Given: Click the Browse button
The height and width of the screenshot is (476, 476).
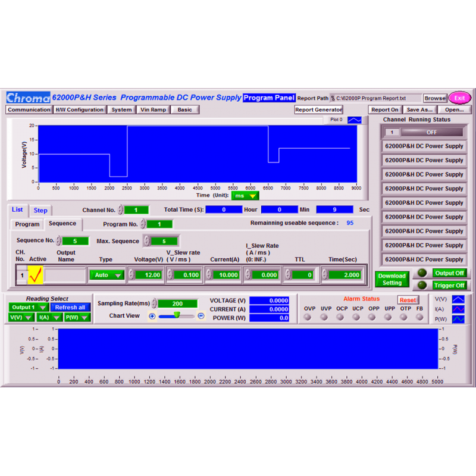Looking at the screenshot, I should pyautogui.click(x=435, y=98).
